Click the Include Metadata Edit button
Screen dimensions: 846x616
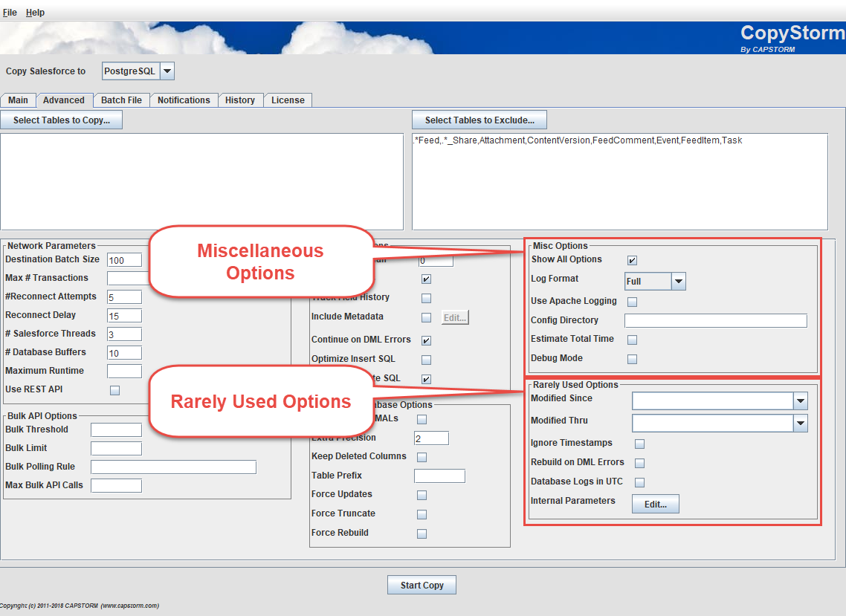click(x=455, y=318)
